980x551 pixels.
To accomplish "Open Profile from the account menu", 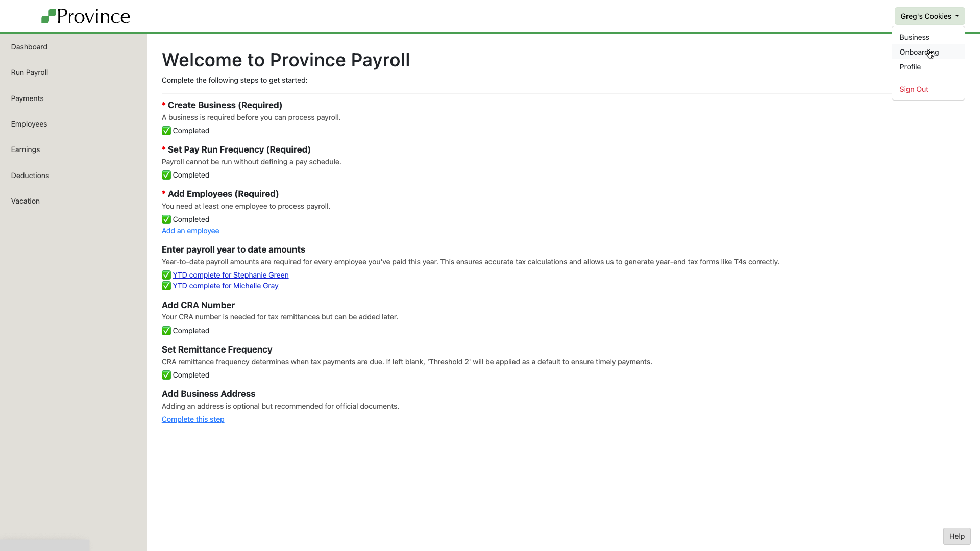I will [x=910, y=67].
